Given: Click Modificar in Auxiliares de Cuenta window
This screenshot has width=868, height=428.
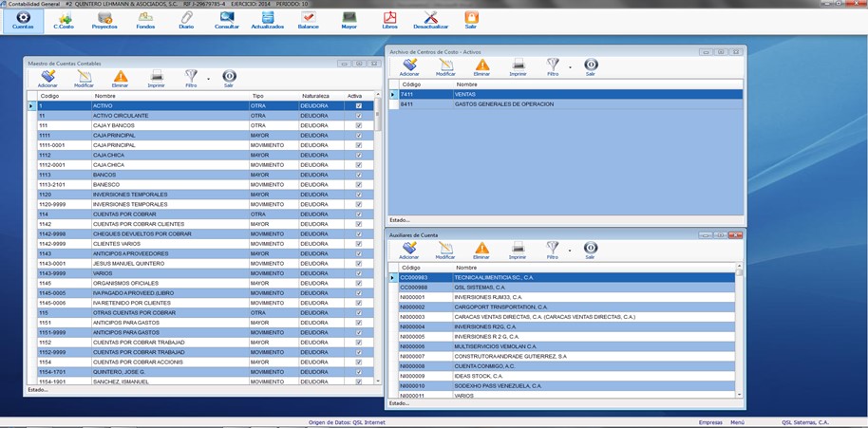Looking at the screenshot, I should 445,251.
